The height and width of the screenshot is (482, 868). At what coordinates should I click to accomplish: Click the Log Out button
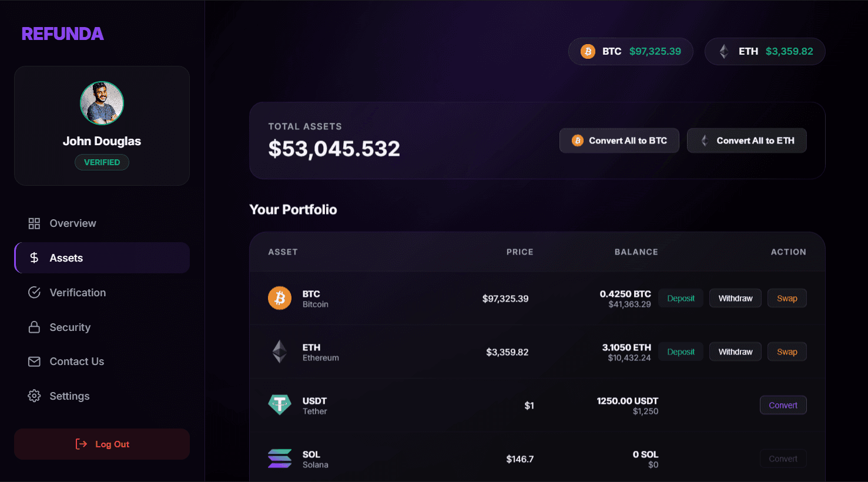102,444
